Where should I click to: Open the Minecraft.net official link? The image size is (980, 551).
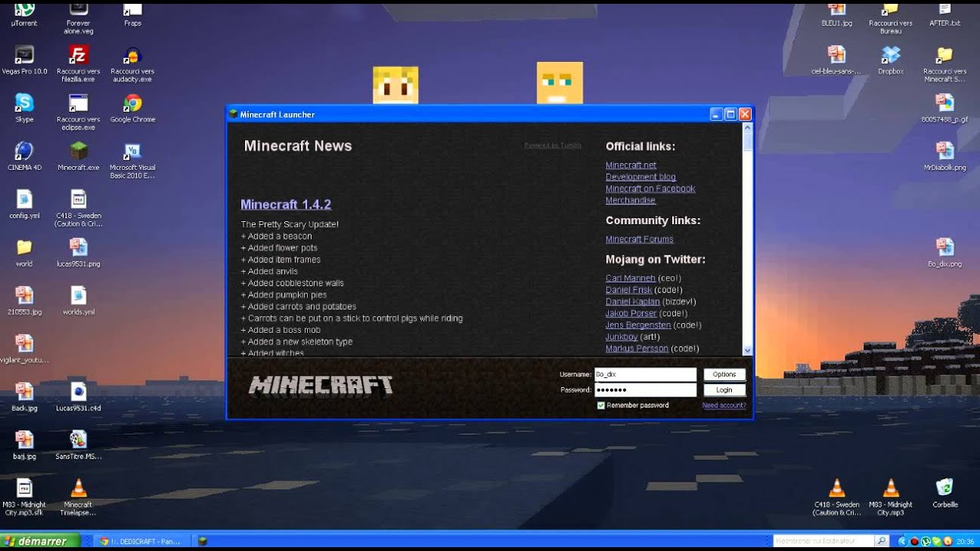631,165
